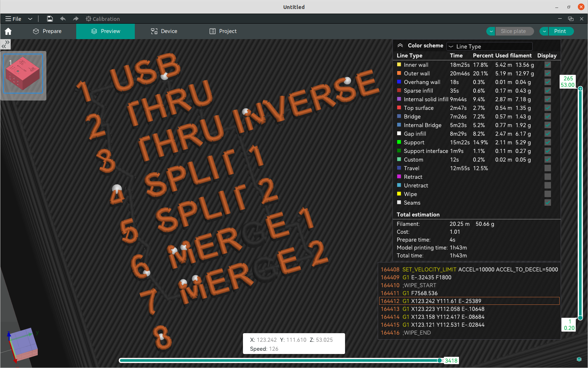Toggle display of Travel lines
This screenshot has width=588, height=368.
(547, 168)
